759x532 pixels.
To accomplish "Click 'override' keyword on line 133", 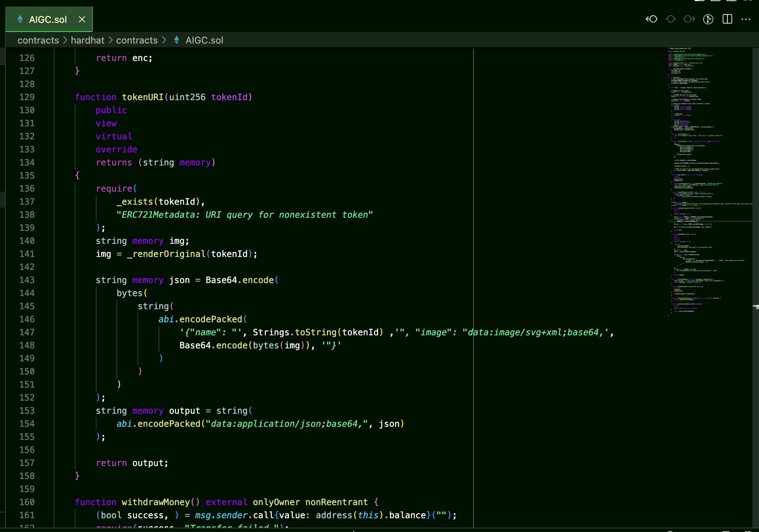I will point(117,150).
